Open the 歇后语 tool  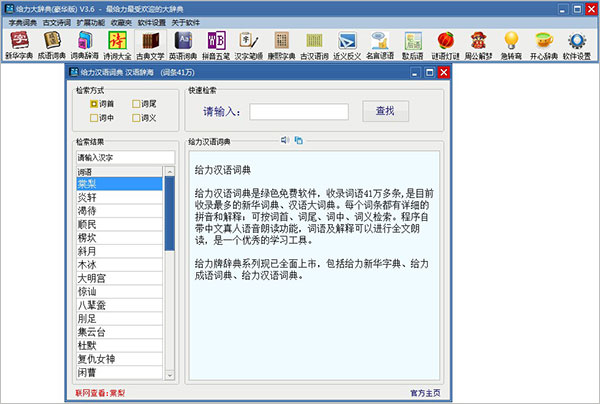(412, 46)
